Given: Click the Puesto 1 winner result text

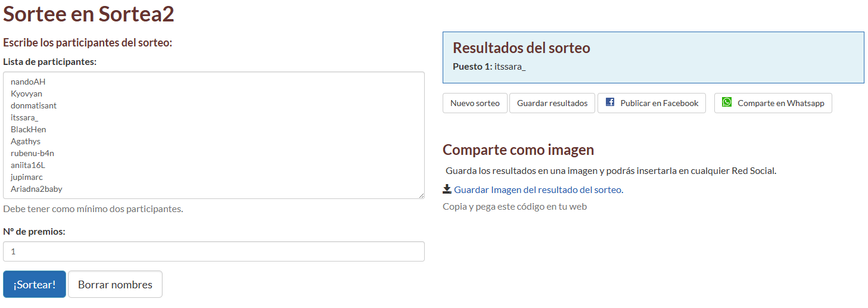Looking at the screenshot, I should coord(489,66).
